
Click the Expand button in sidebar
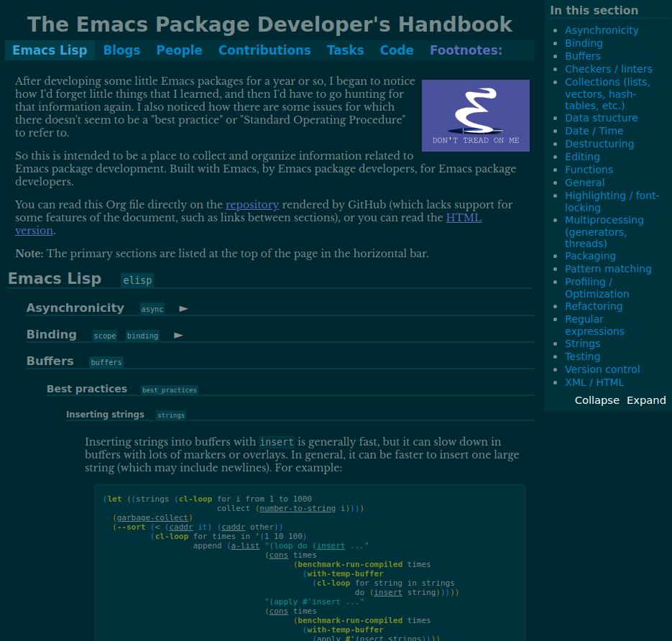coord(646,400)
